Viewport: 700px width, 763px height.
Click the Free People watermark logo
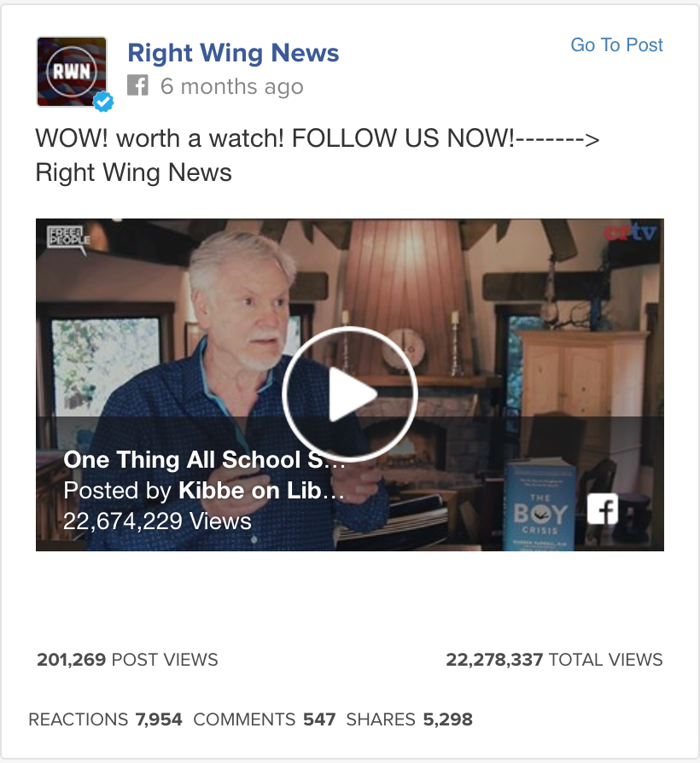[x=68, y=238]
